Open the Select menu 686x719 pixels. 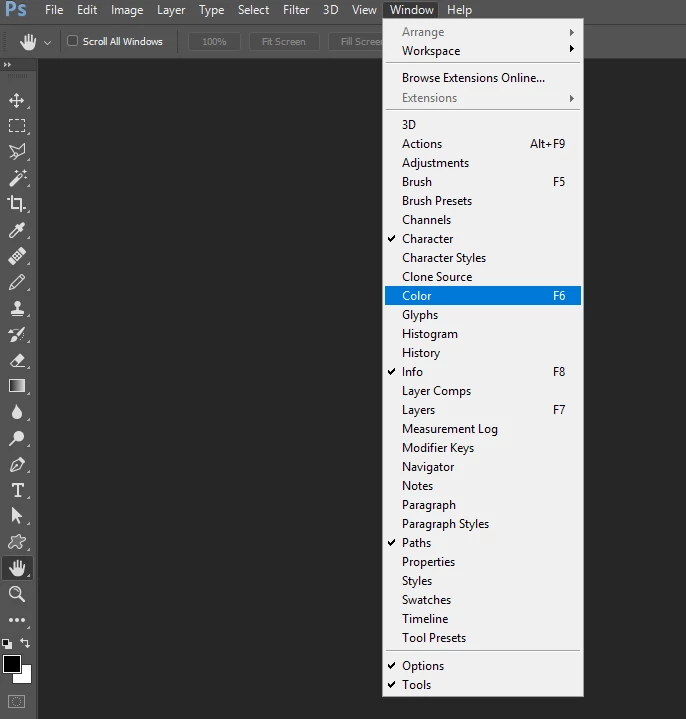[x=253, y=10]
